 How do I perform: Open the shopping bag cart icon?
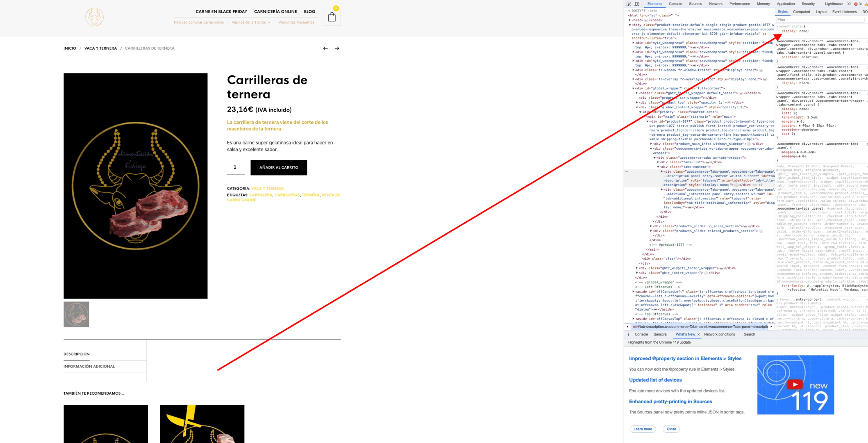pyautogui.click(x=332, y=17)
